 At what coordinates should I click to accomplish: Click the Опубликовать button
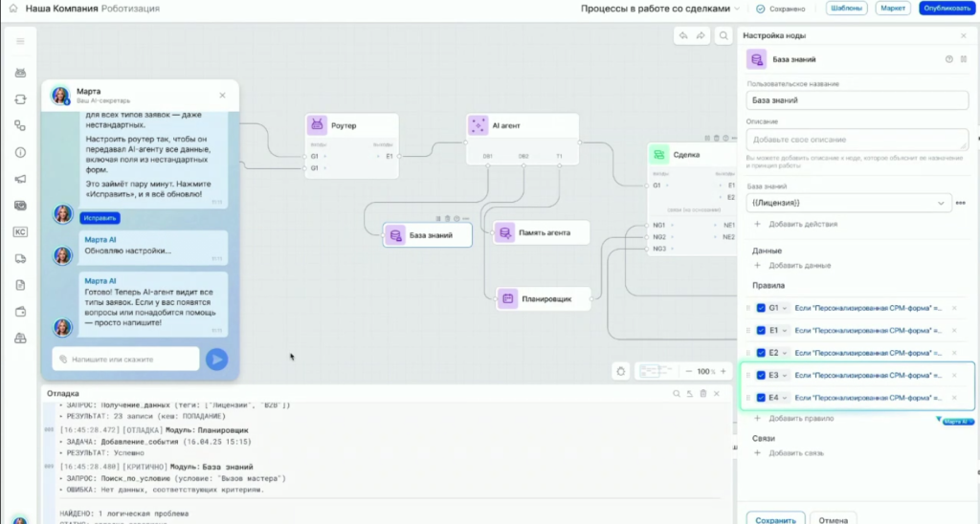[x=946, y=9]
